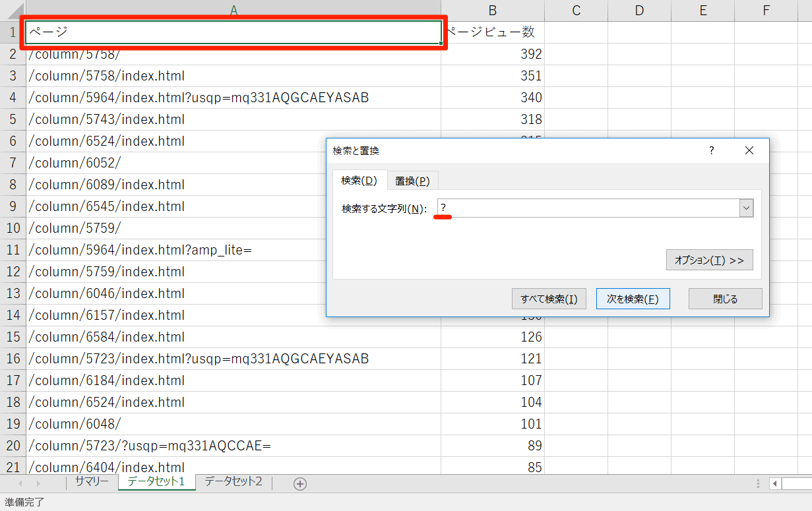Select column C header

click(576, 10)
